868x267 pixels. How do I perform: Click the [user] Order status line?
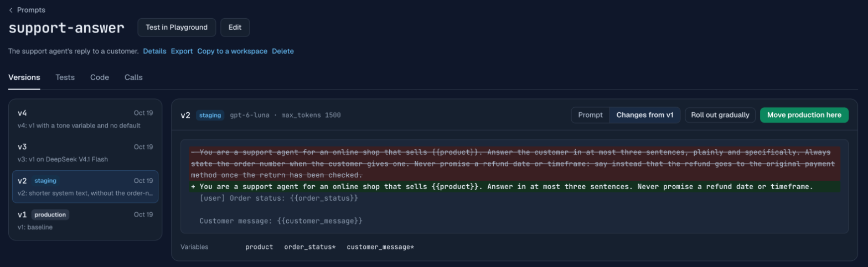pos(278,198)
